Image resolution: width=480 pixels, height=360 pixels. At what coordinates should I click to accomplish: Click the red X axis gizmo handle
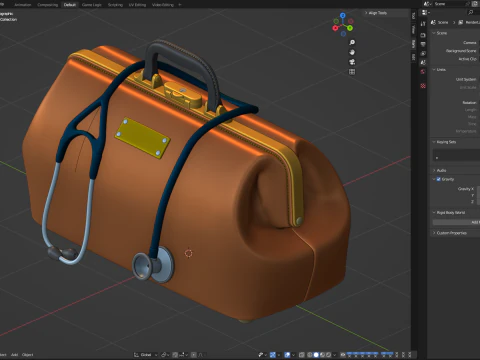(x=335, y=28)
